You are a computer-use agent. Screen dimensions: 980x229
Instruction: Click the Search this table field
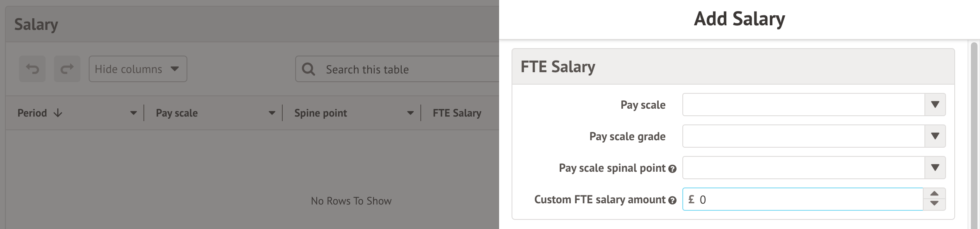(x=410, y=69)
